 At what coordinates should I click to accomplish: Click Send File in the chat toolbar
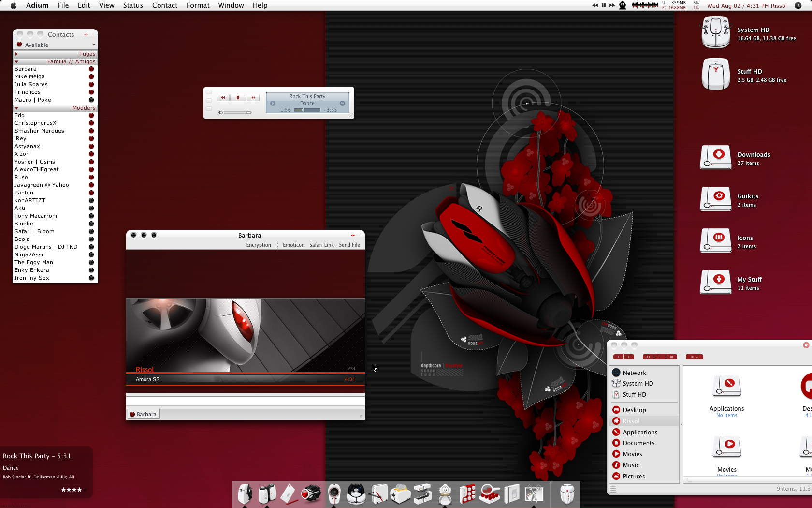point(349,245)
